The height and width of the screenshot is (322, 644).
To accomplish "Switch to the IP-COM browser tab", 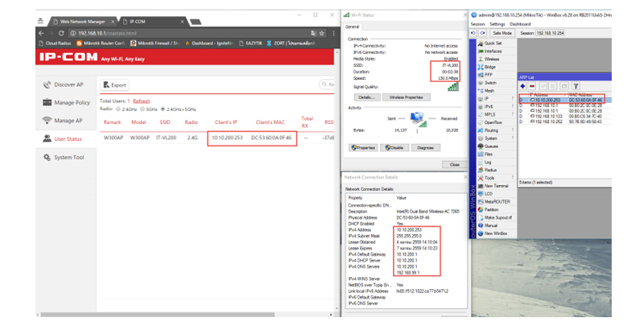I will (153, 22).
